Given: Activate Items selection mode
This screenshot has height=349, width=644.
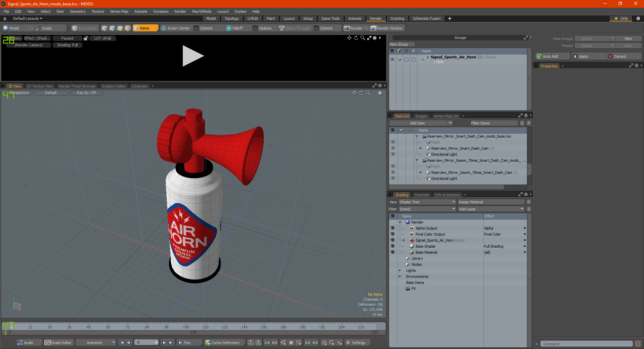Looking at the screenshot, I should pos(145,28).
